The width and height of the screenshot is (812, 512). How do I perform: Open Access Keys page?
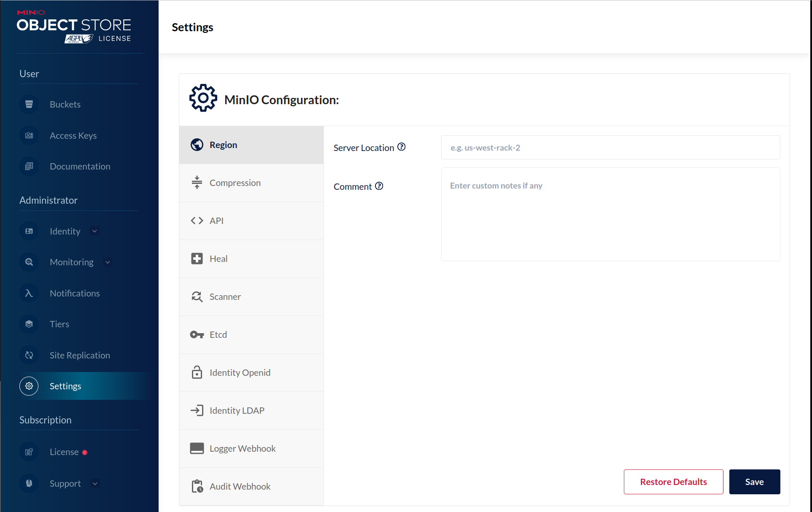[x=73, y=135]
